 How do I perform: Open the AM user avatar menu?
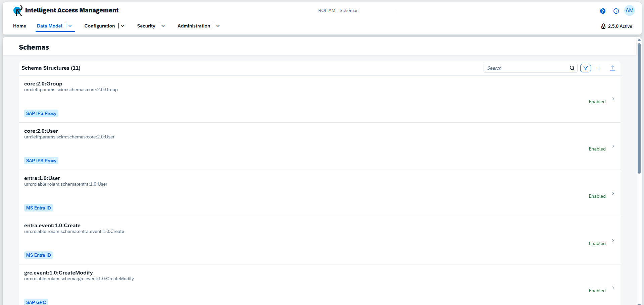tap(630, 11)
